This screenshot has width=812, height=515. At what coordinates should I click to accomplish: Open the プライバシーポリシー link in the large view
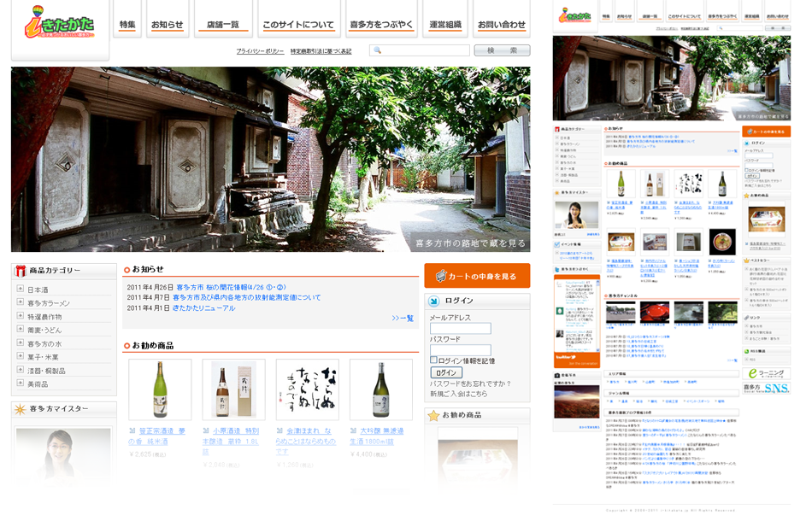click(x=260, y=51)
